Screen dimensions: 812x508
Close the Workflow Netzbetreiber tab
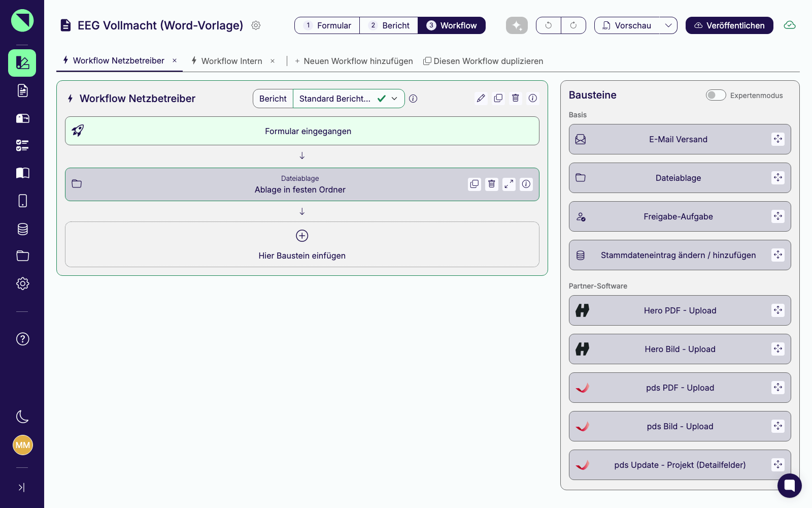(x=175, y=60)
